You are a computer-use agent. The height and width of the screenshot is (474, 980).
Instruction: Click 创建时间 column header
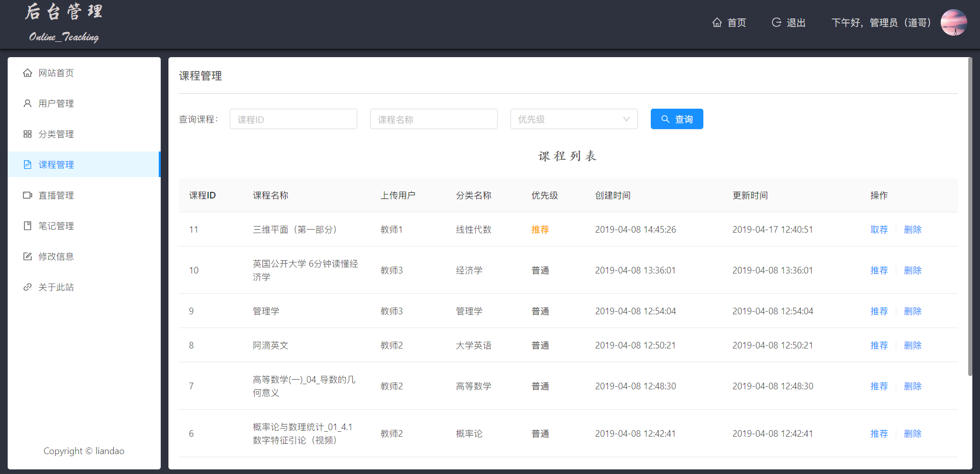[612, 195]
